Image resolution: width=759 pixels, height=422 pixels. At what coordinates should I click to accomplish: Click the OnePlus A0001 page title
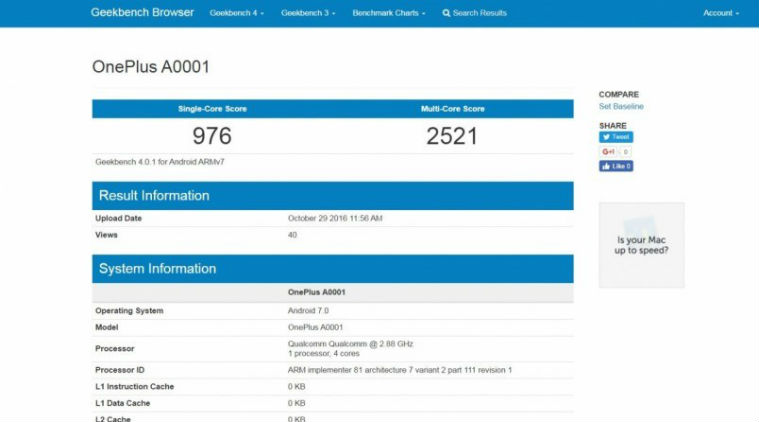point(151,67)
